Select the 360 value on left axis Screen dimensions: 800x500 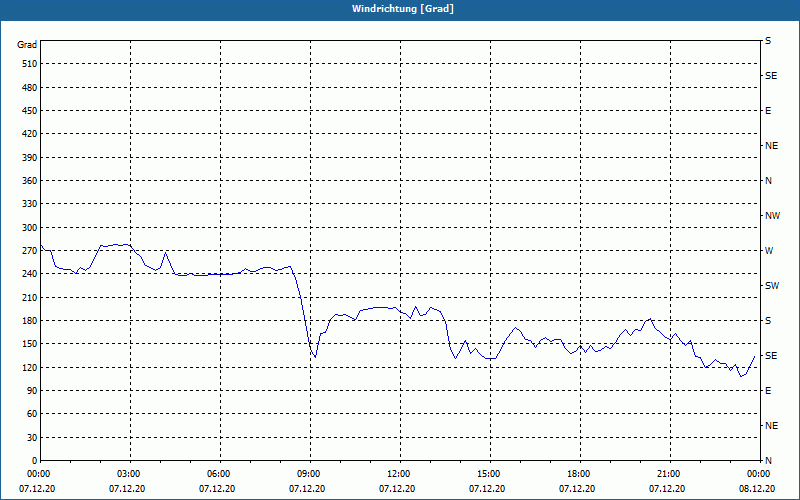[x=30, y=181]
